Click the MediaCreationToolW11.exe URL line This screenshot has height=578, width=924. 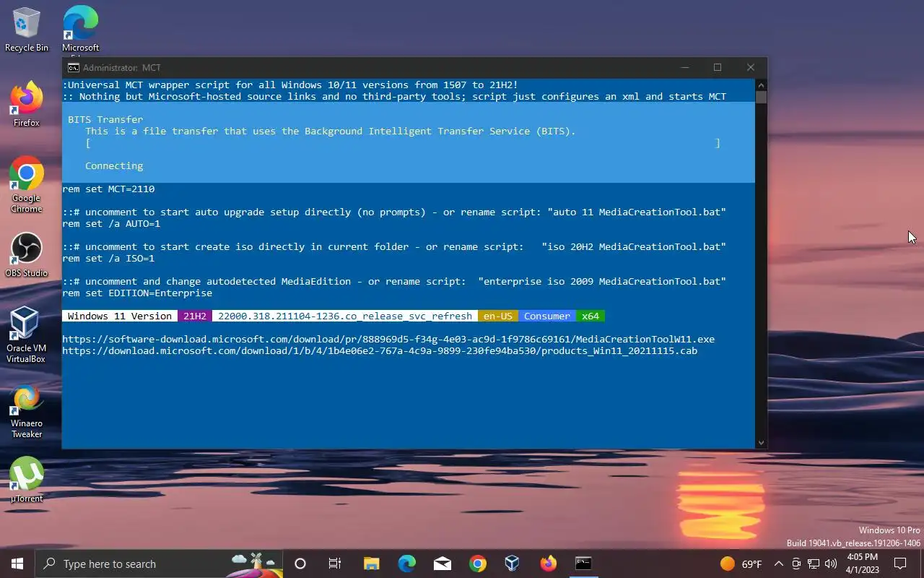pyautogui.click(x=388, y=339)
